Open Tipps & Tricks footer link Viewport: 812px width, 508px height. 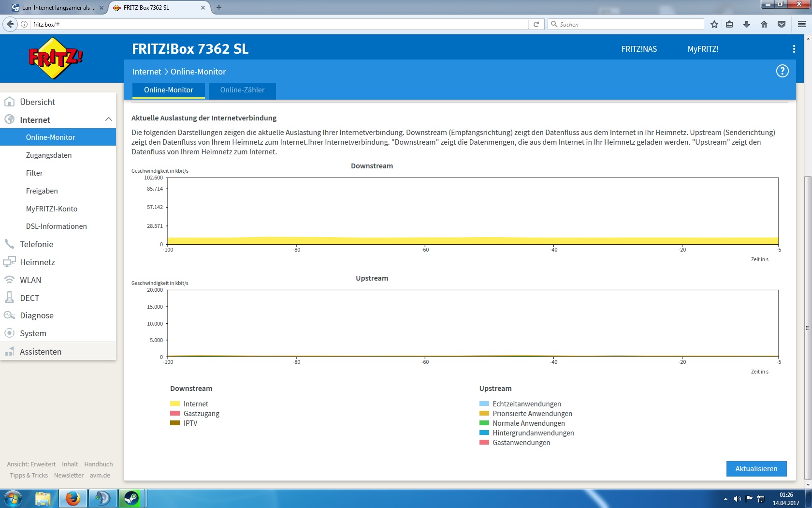pyautogui.click(x=29, y=475)
